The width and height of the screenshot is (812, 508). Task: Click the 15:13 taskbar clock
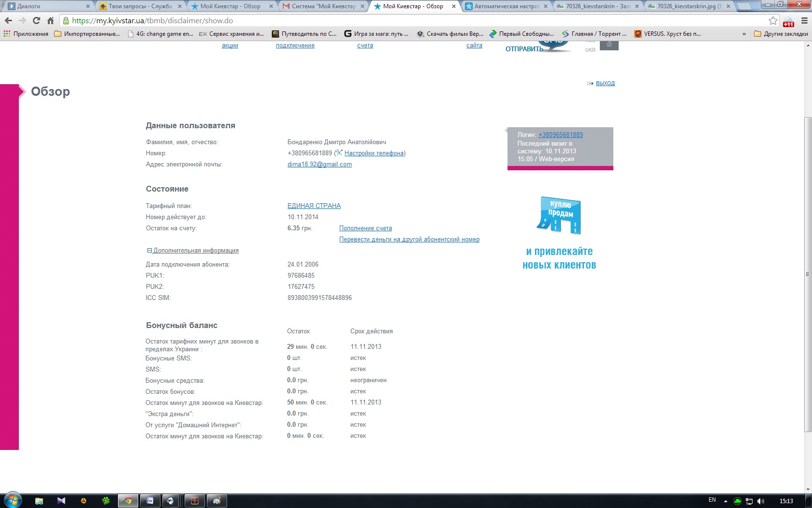tap(786, 501)
